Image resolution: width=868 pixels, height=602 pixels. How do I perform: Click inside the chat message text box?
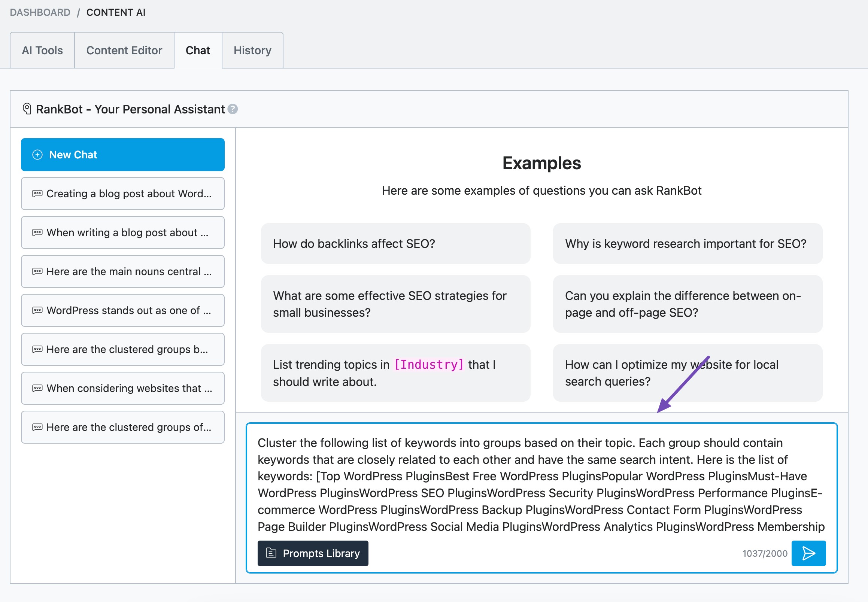pos(541,484)
